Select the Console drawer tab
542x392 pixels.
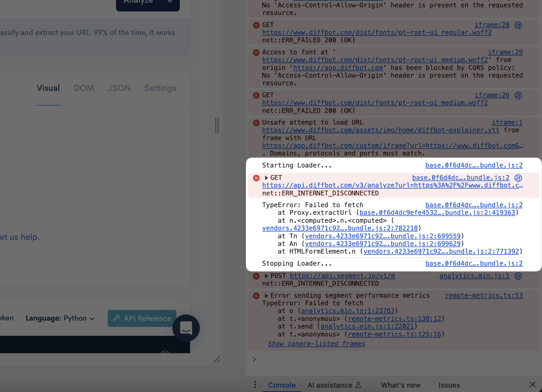pyautogui.click(x=282, y=385)
